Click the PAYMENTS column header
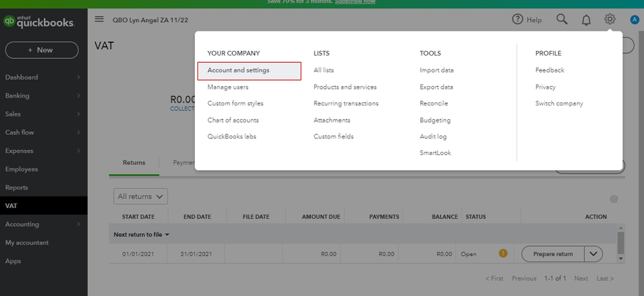 pyautogui.click(x=384, y=217)
